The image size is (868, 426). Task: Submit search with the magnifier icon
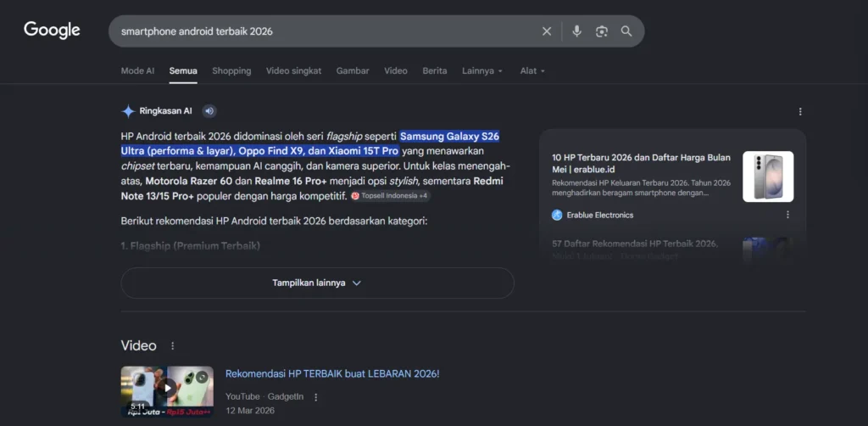(626, 31)
